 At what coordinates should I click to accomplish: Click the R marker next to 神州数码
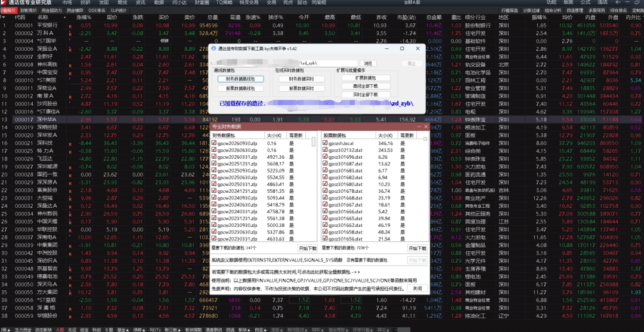coord(70,215)
